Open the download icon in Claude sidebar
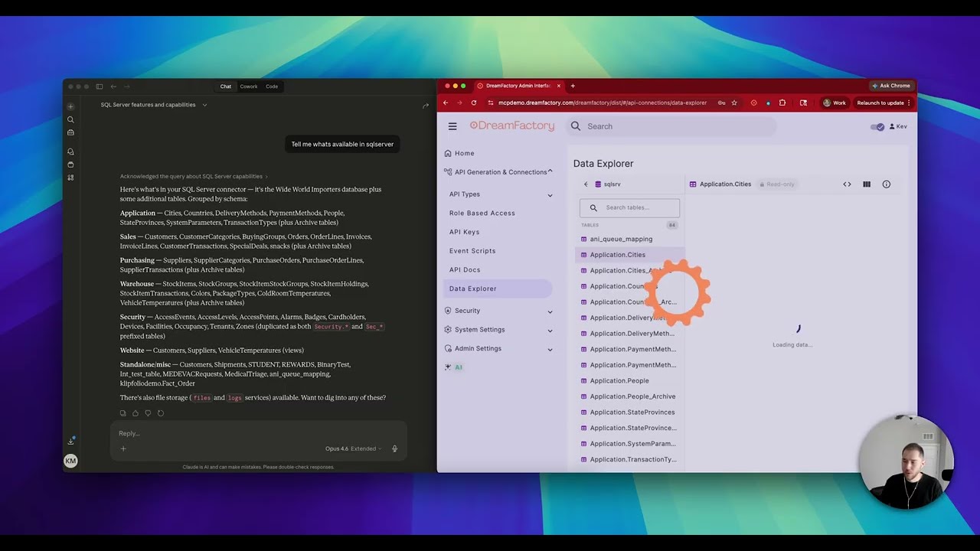Screen dimensions: 980x551 pyautogui.click(x=70, y=441)
